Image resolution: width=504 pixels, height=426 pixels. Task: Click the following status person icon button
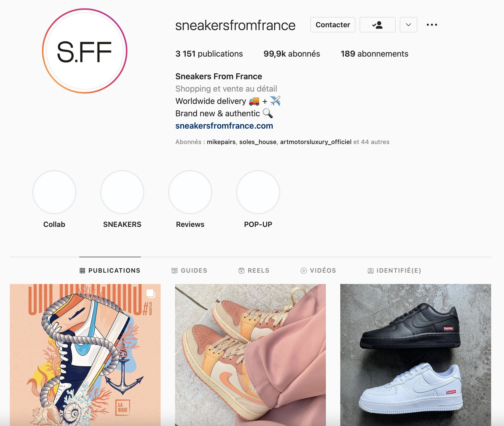click(377, 25)
